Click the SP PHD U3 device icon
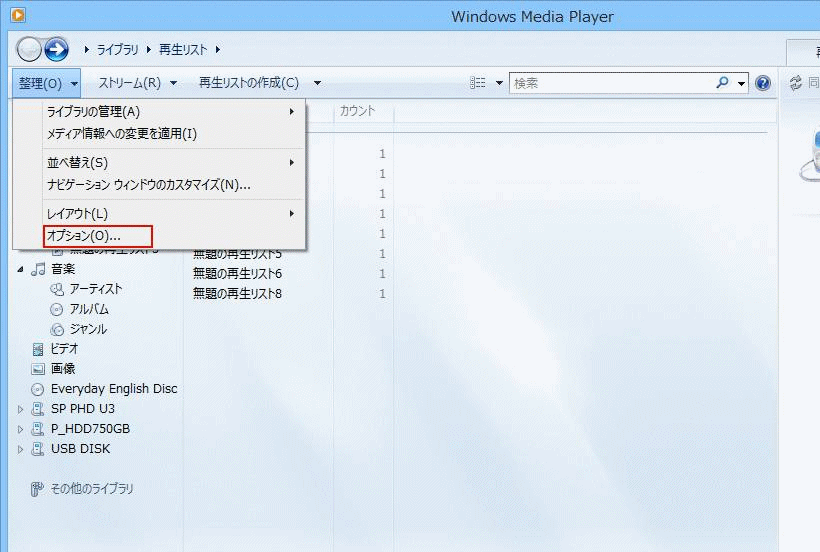 [x=38, y=409]
